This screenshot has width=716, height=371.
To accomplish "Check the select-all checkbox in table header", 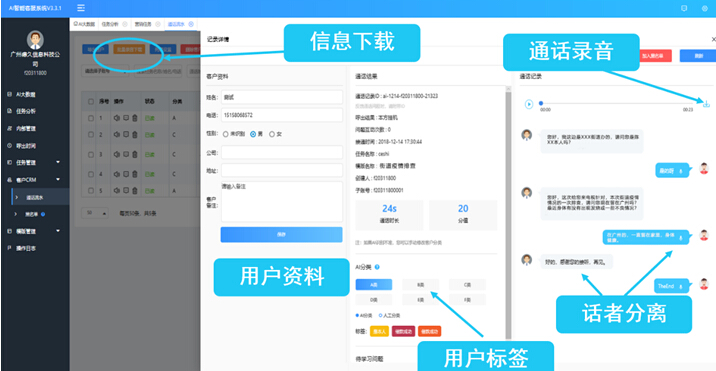I will coord(91,101).
